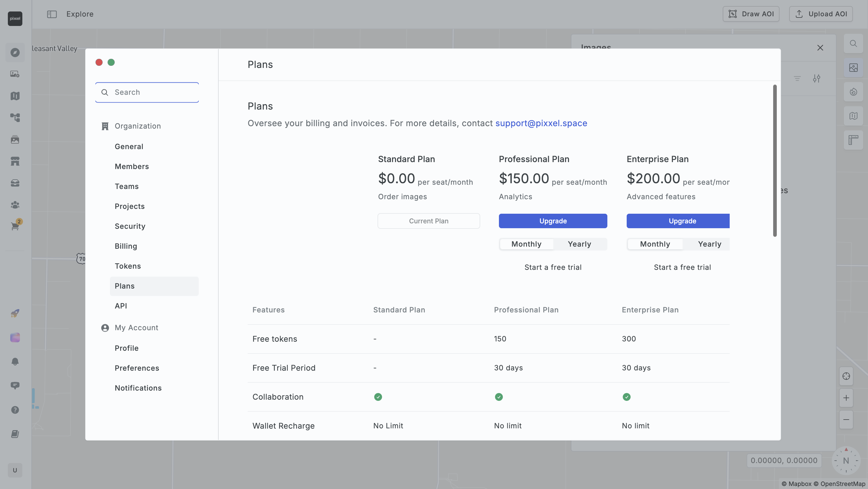Viewport: 868px width, 489px height.
Task: Focus the settings Search field
Action: coord(147,92)
